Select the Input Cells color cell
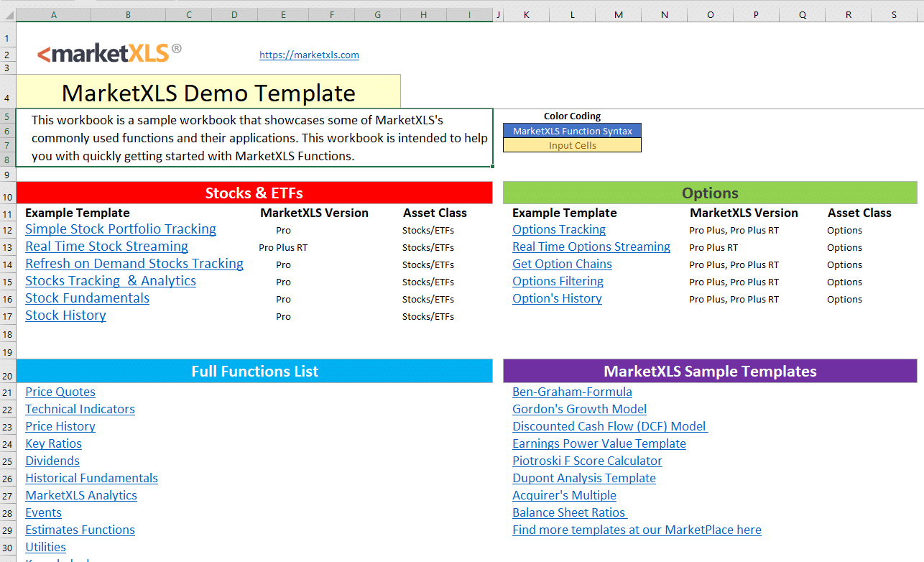Screen dimensions: 924x562 point(572,145)
